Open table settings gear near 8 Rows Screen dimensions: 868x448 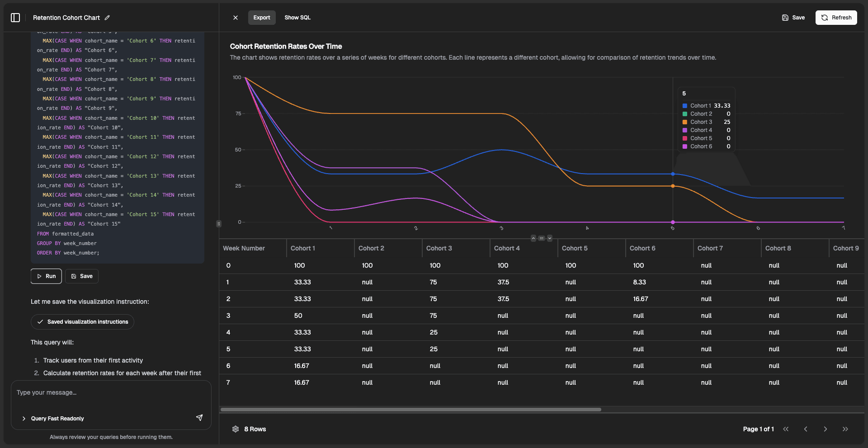(x=236, y=429)
